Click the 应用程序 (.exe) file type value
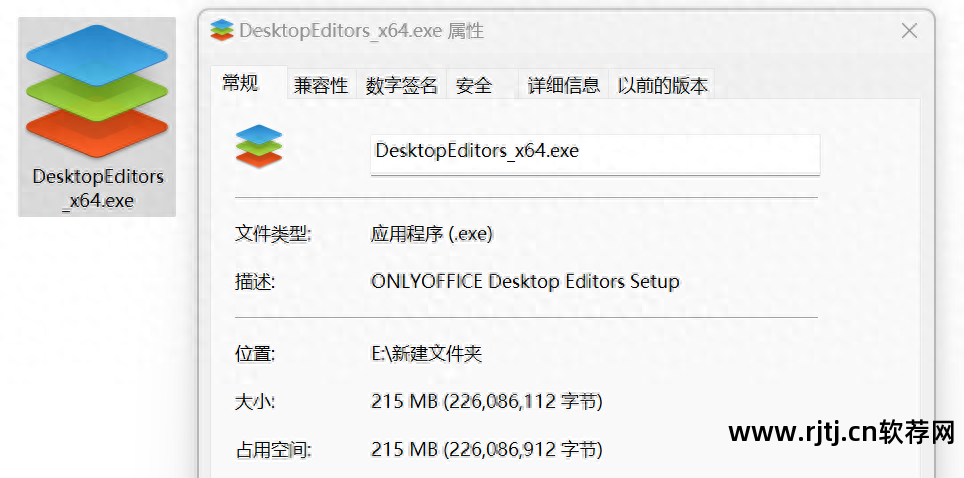Screen dimensions: 964x478 coord(431,234)
